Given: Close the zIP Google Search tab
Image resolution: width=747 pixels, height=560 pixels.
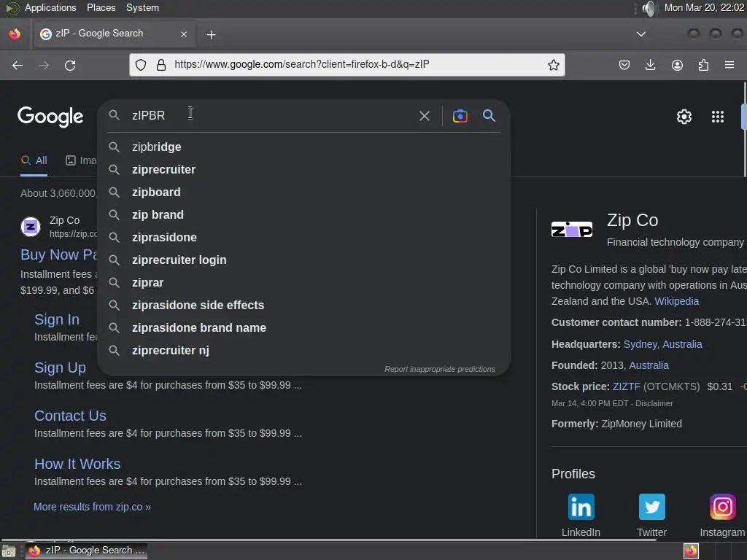Looking at the screenshot, I should coord(184,34).
